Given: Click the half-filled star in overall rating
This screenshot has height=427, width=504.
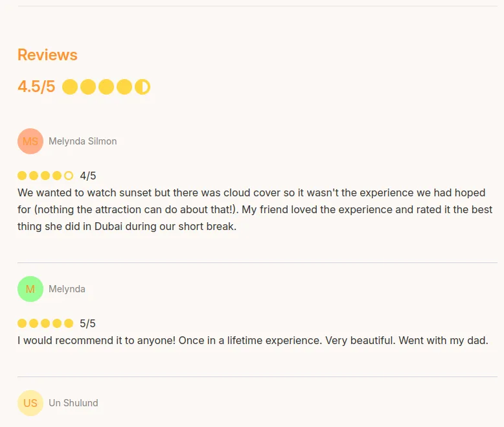Looking at the screenshot, I should (143, 87).
